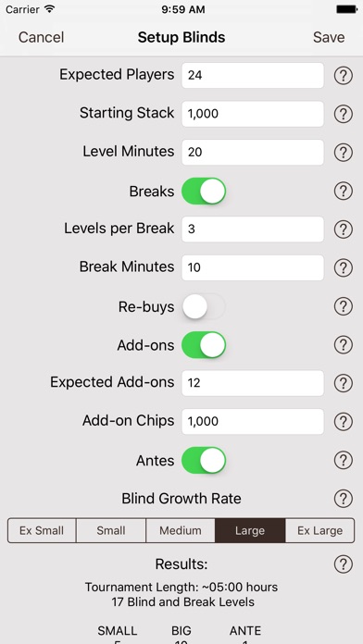This screenshot has width=363, height=644.
Task: Select Ex Large growth rate segment
Action: (x=319, y=530)
